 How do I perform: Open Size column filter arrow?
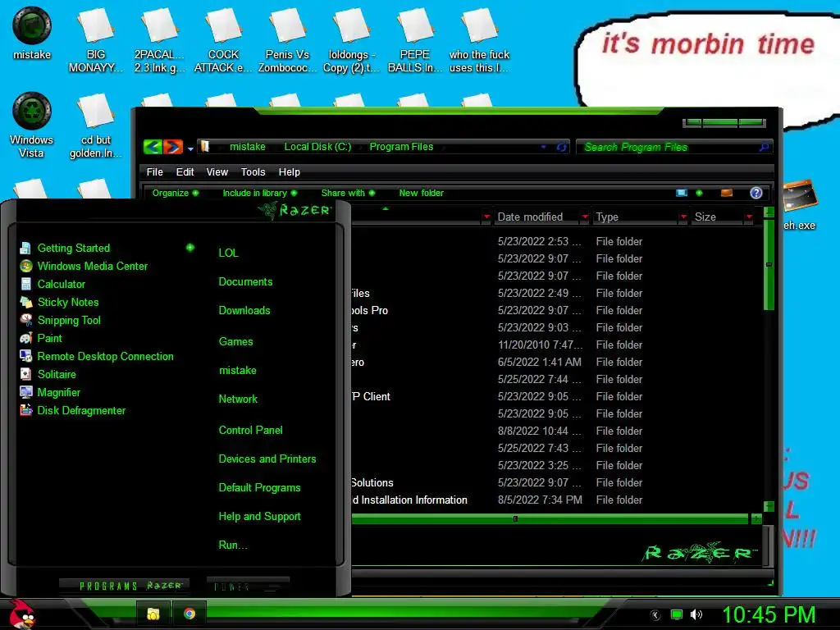pyautogui.click(x=749, y=217)
